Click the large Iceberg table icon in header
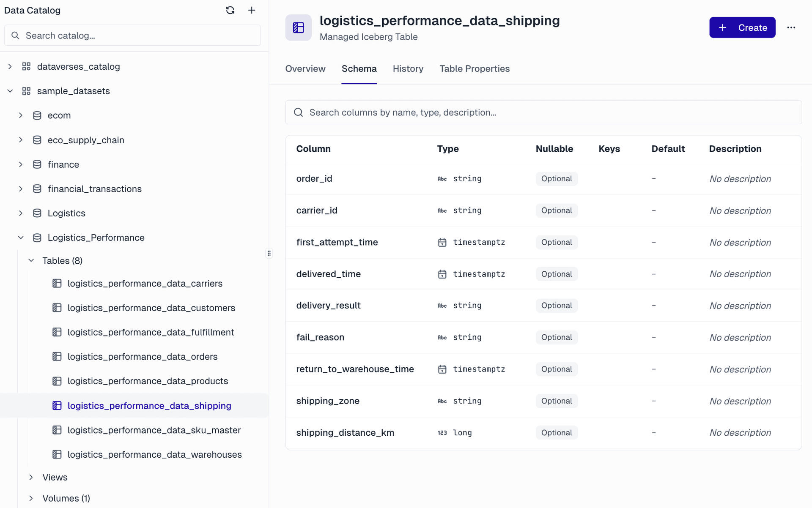The image size is (812, 508). (298, 27)
